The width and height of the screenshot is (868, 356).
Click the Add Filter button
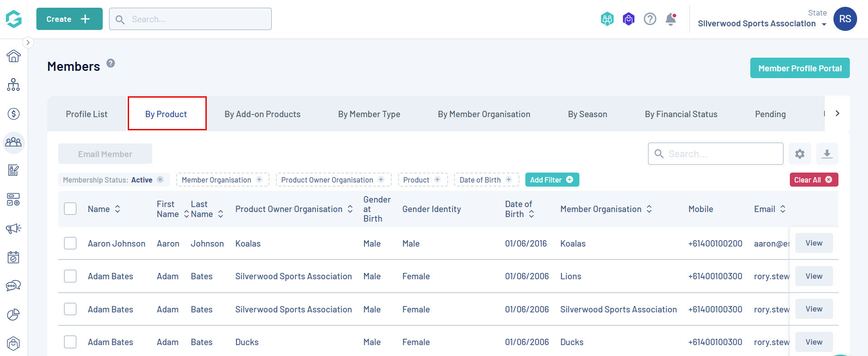552,180
